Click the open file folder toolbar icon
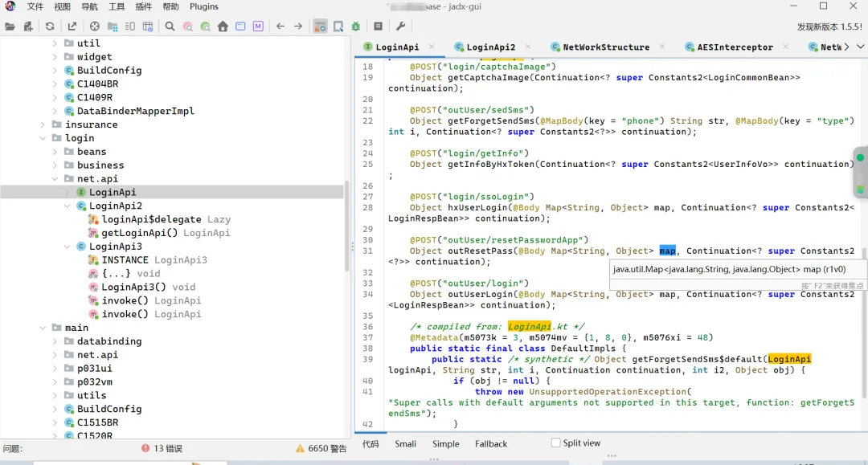 tap(10, 27)
